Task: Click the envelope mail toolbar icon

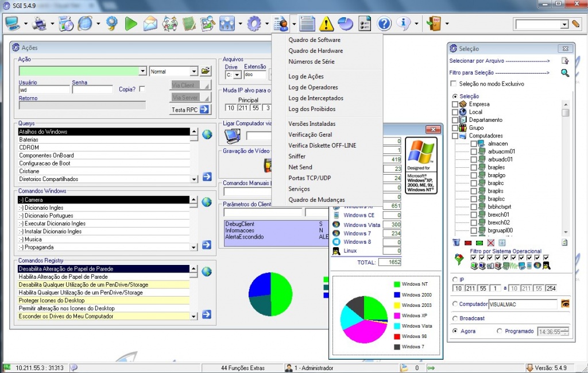Action: 150,24
